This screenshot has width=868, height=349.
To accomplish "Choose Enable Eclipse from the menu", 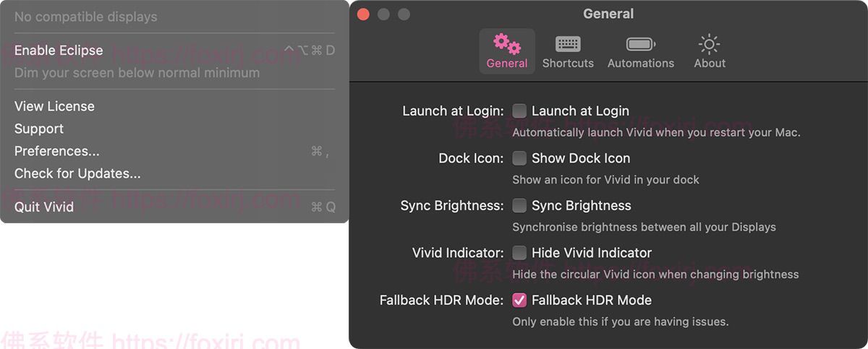I will pos(59,51).
